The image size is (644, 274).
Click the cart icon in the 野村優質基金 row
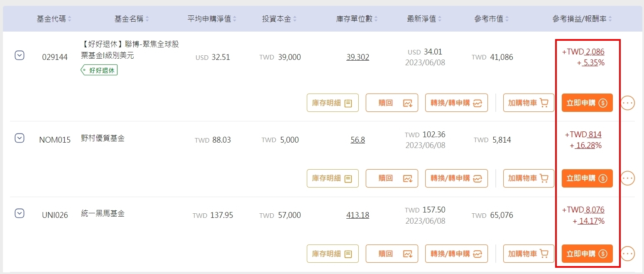(544, 178)
